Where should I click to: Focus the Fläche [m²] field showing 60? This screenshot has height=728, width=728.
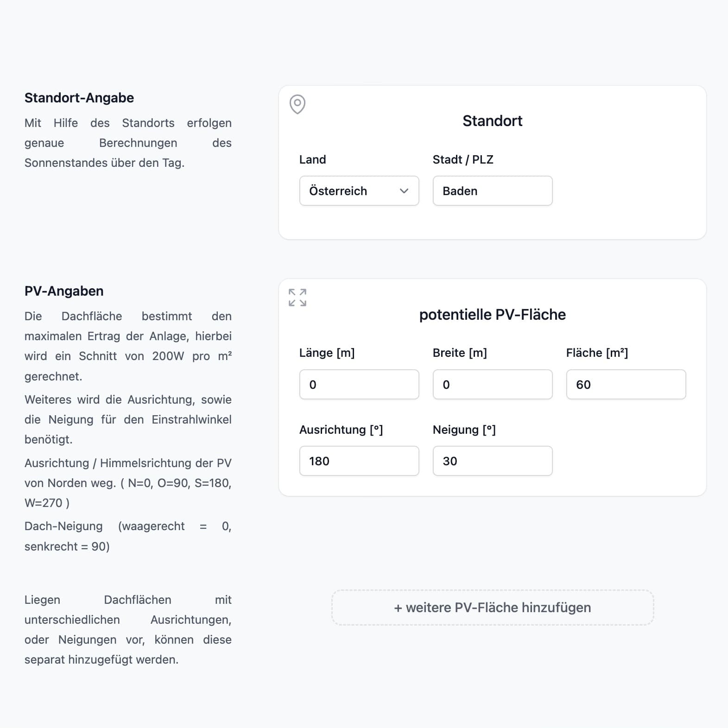click(x=626, y=385)
